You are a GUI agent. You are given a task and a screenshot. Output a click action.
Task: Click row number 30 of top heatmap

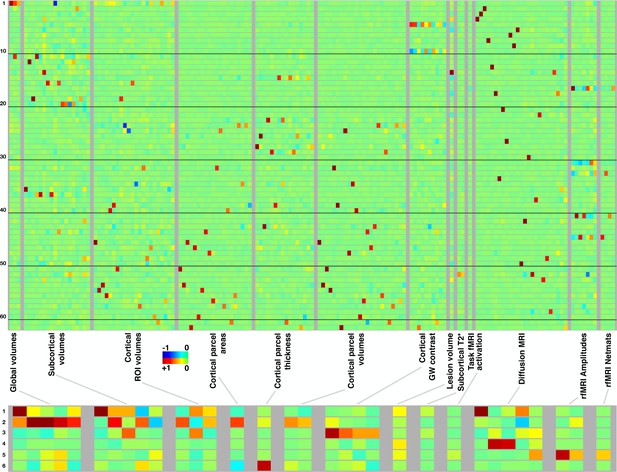click(4, 157)
